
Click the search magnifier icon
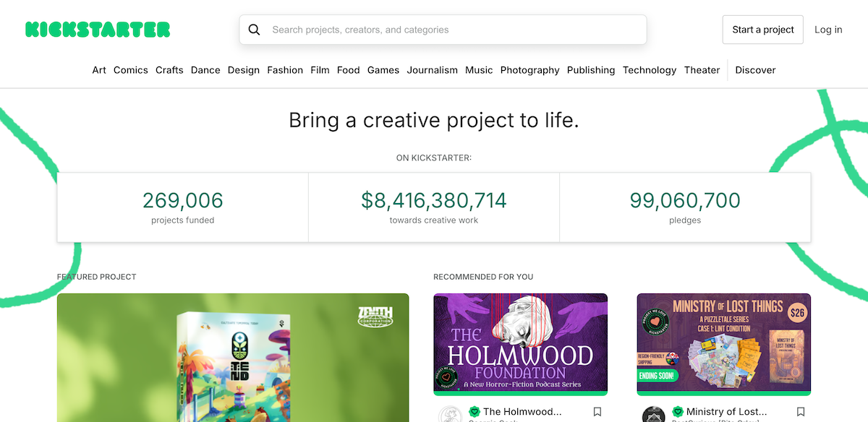[x=254, y=30]
